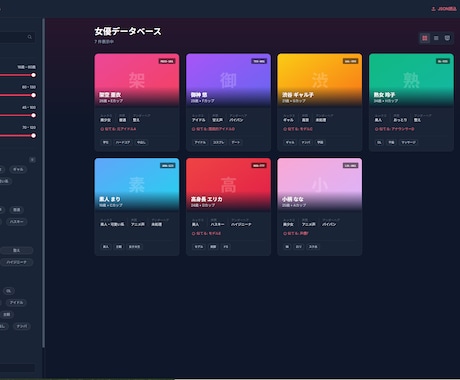This screenshot has width=460, height=380.
Task: Click the おっとり value on 熟女 card
Action: (400, 120)
